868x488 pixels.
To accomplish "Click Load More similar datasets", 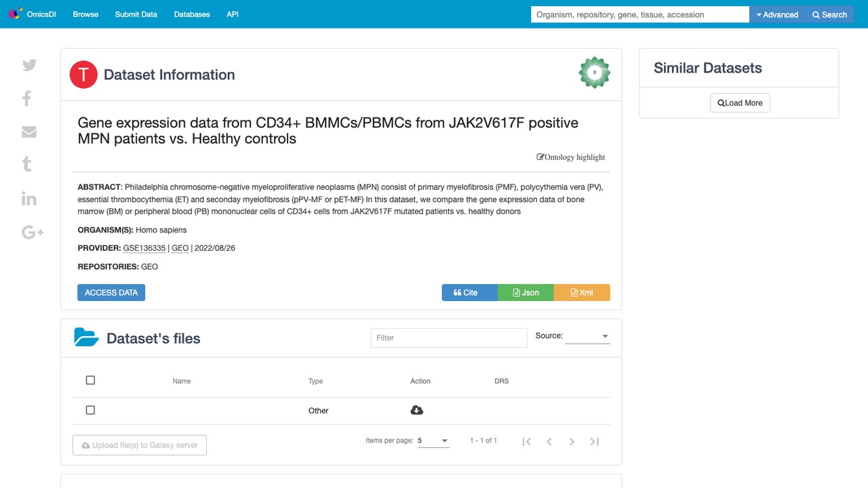I will tap(740, 103).
